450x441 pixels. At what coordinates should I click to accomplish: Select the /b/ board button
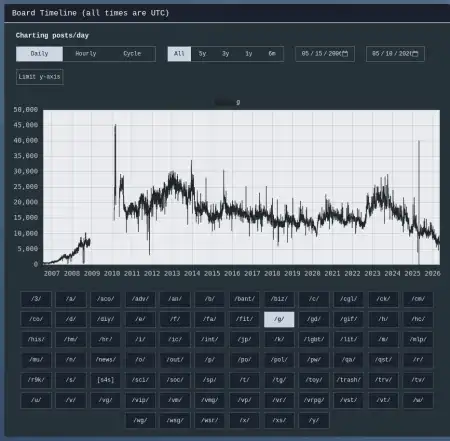[210, 299]
